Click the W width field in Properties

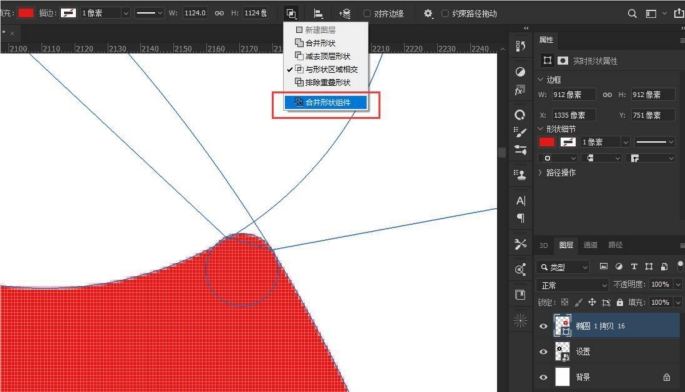click(573, 95)
